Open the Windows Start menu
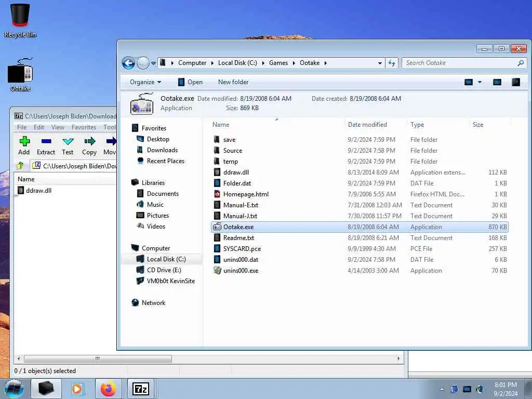The image size is (532, 399). tap(14, 389)
